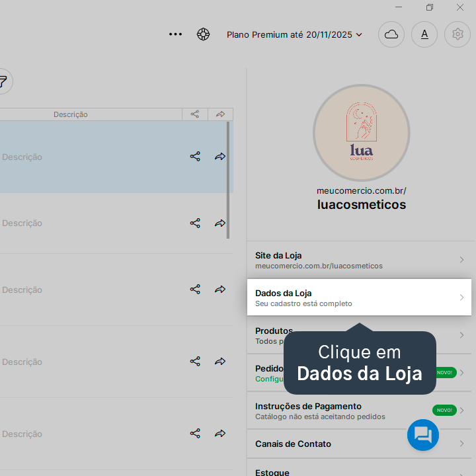Click the share icon in the third product row

click(195, 290)
